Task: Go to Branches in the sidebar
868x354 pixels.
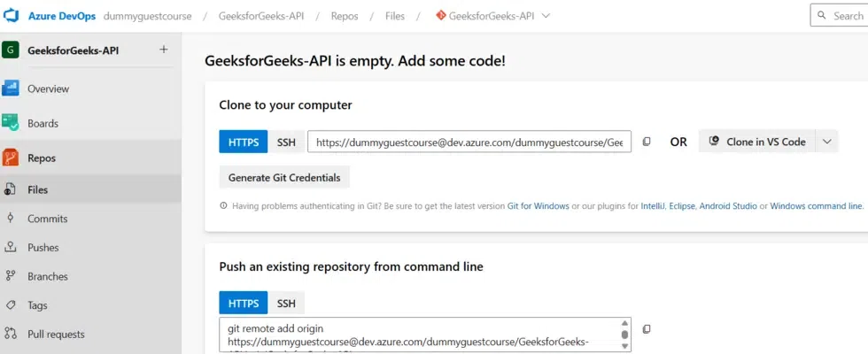Action: 48,276
